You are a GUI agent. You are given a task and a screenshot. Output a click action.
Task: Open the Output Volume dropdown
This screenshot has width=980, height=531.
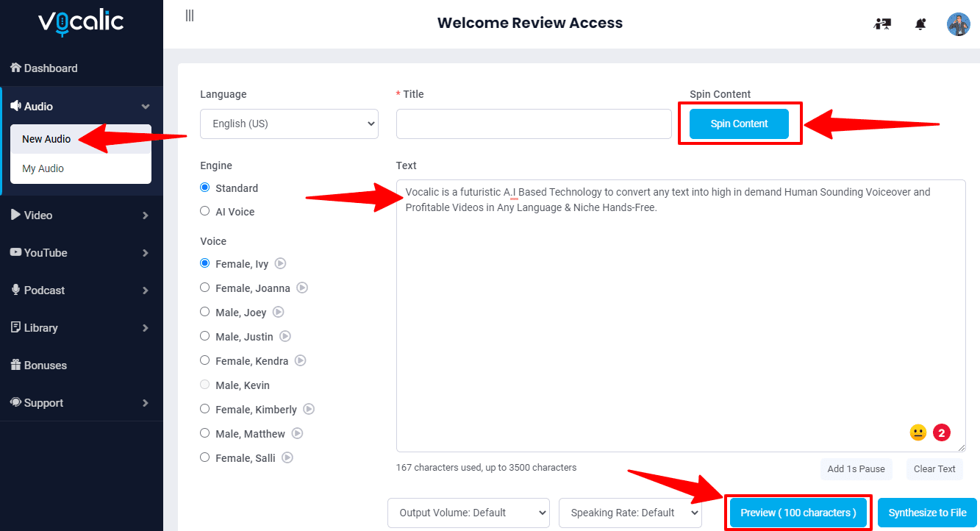[468, 513]
